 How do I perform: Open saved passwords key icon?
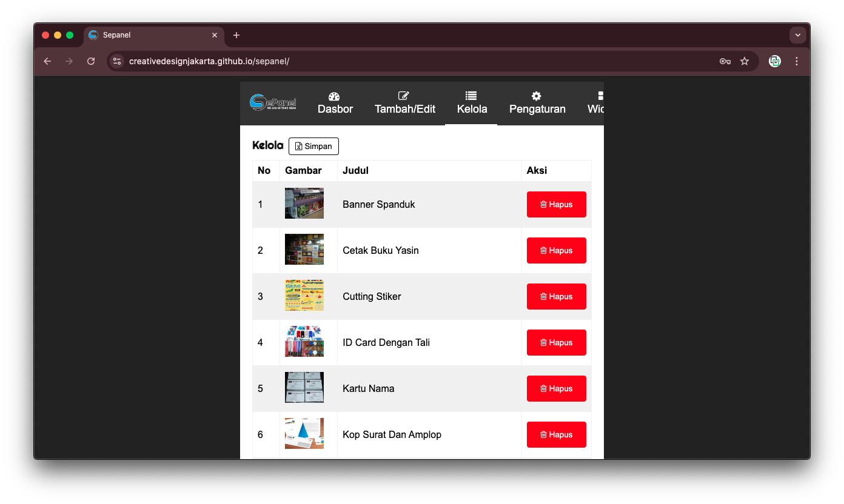725,61
